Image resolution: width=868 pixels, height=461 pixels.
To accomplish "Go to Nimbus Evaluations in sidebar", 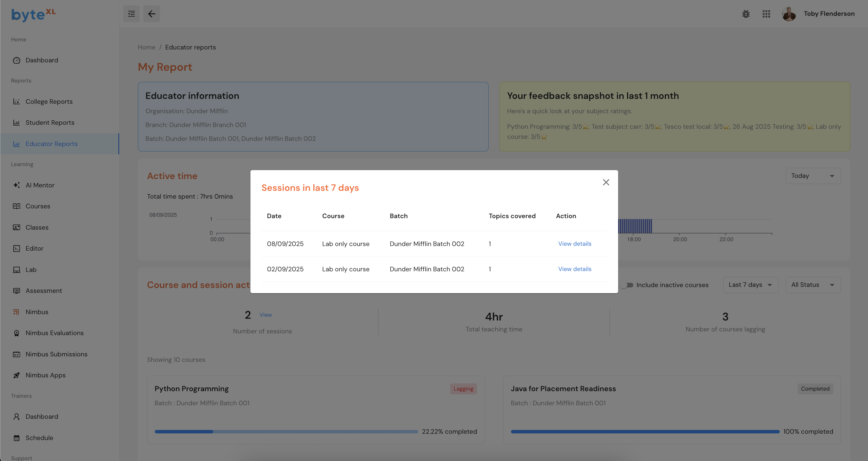I will (54, 333).
